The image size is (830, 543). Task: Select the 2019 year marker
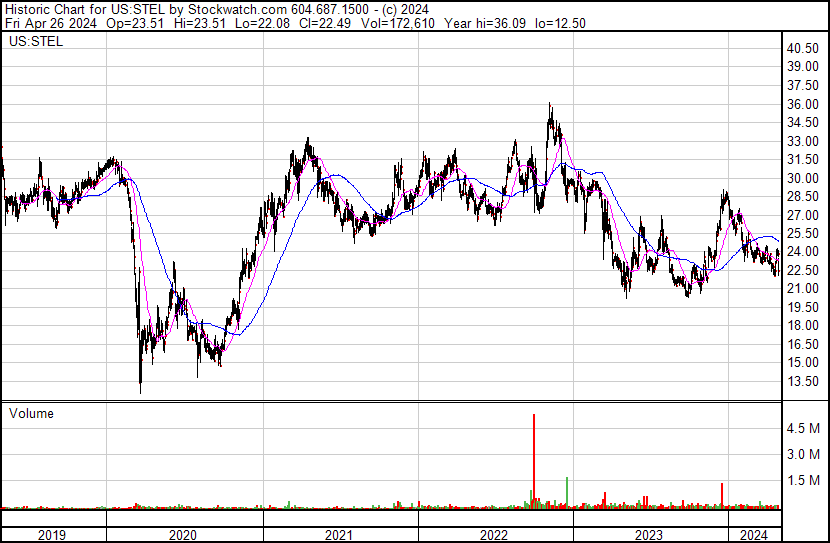[x=52, y=535]
